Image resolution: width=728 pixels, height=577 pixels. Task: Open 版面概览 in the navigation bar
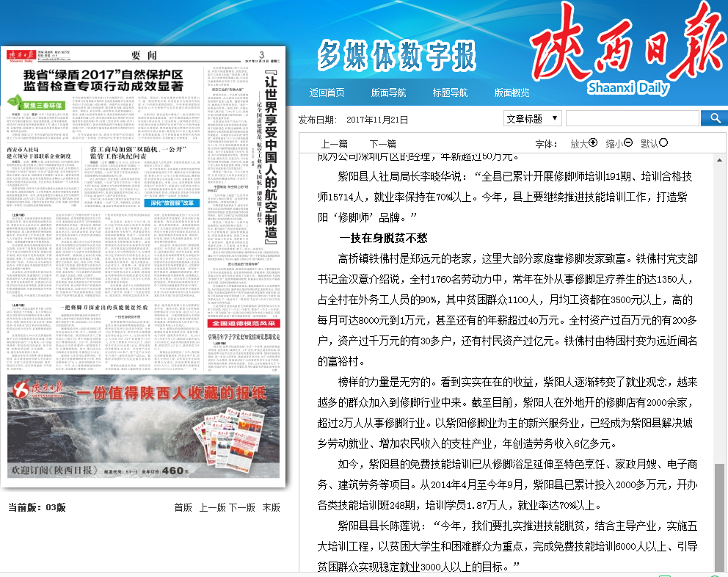pyautogui.click(x=512, y=93)
